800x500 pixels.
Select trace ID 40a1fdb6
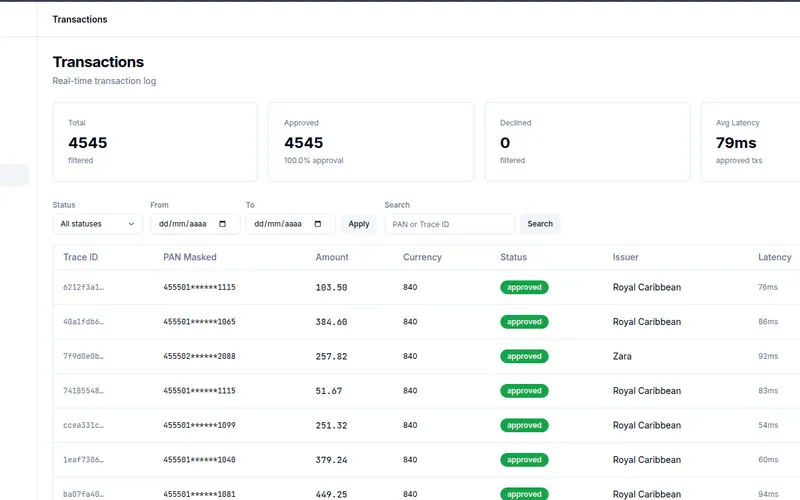click(x=83, y=322)
